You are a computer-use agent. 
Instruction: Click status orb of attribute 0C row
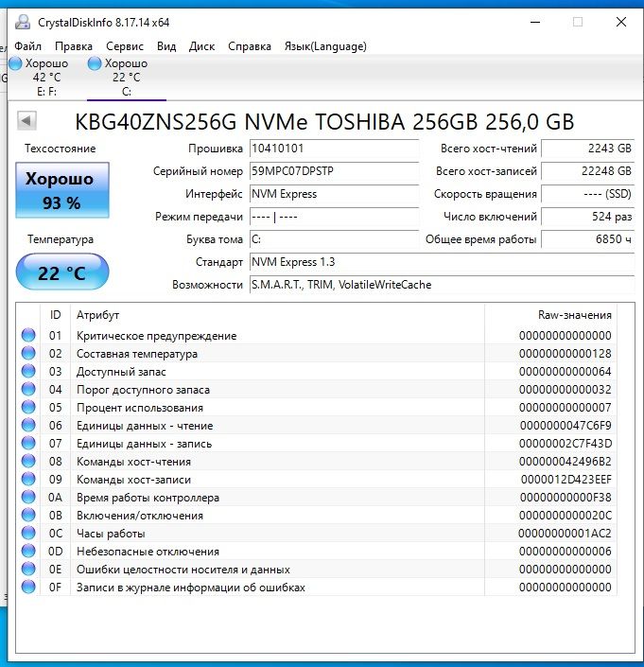pos(28,533)
